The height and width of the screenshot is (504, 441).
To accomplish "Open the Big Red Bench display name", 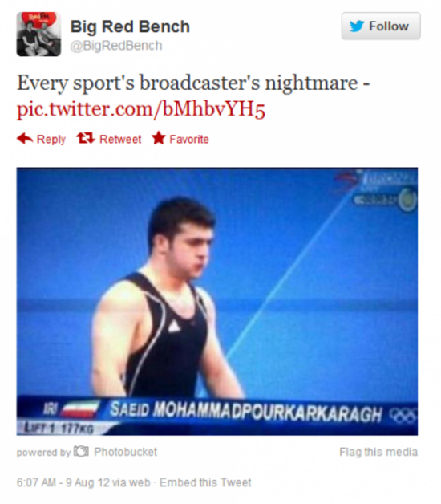I will (130, 26).
